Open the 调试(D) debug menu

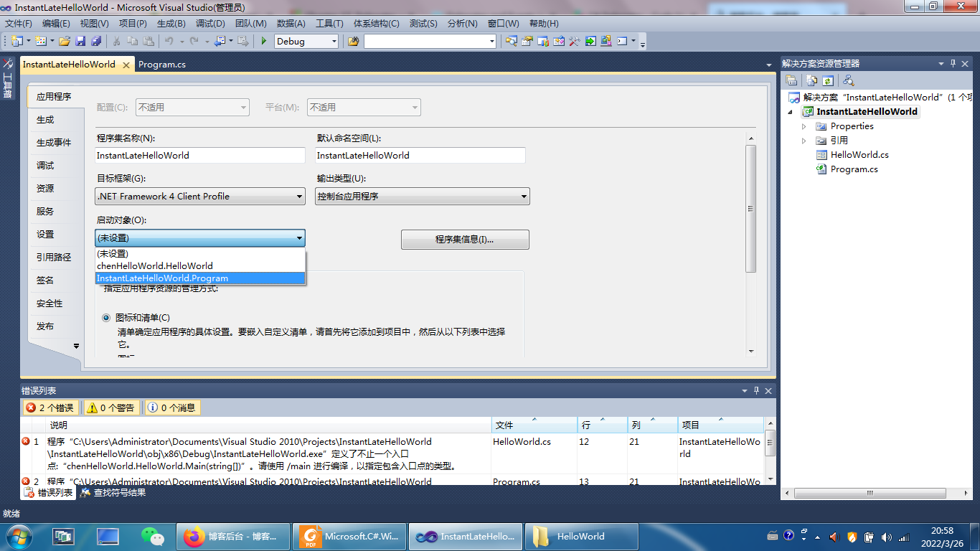point(210,24)
